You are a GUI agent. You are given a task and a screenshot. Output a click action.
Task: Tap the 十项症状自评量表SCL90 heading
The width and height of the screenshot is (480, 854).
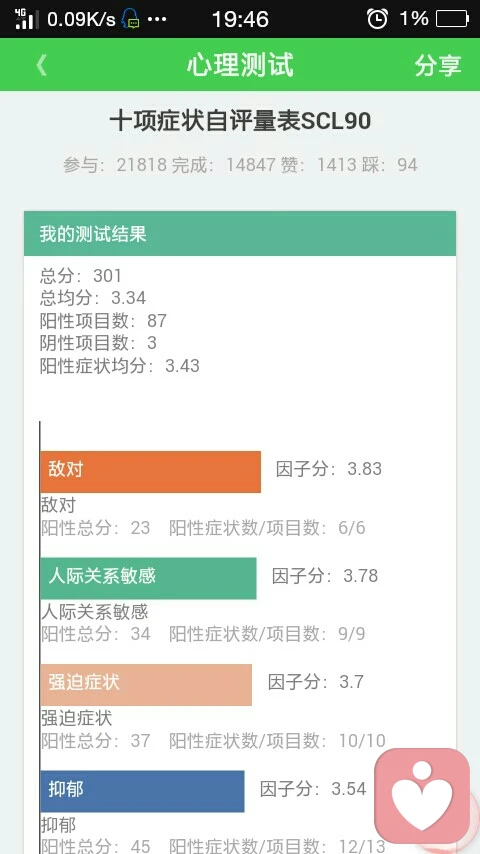tap(240, 121)
